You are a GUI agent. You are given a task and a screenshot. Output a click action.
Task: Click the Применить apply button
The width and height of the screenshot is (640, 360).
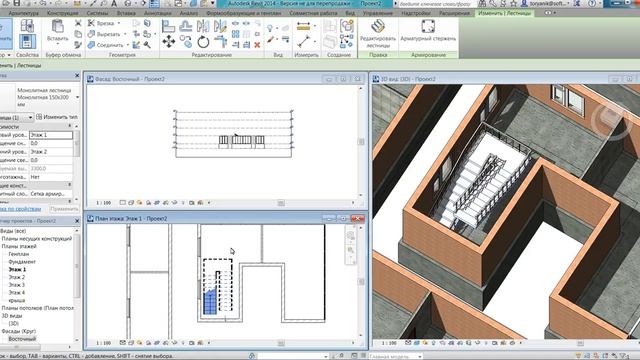64,209
